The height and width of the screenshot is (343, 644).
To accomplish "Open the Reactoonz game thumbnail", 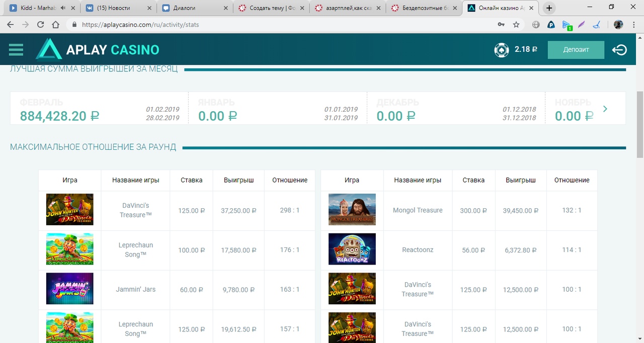I will (x=352, y=249).
